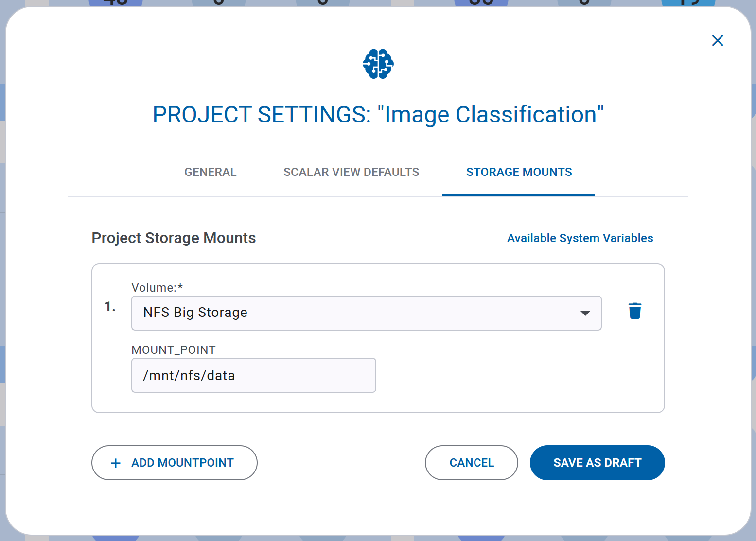Click the Volume field label
756x541 pixels.
click(x=157, y=288)
